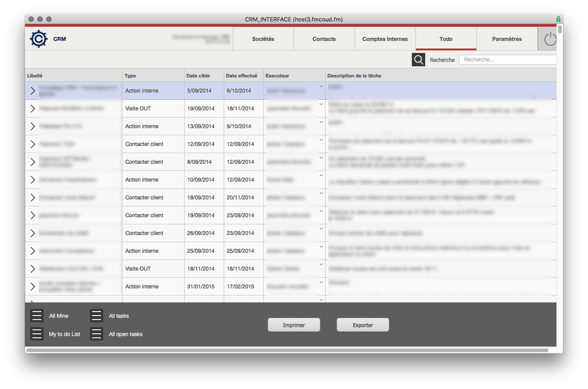Click the All open tasks list icon
The image size is (588, 389).
[x=97, y=334]
